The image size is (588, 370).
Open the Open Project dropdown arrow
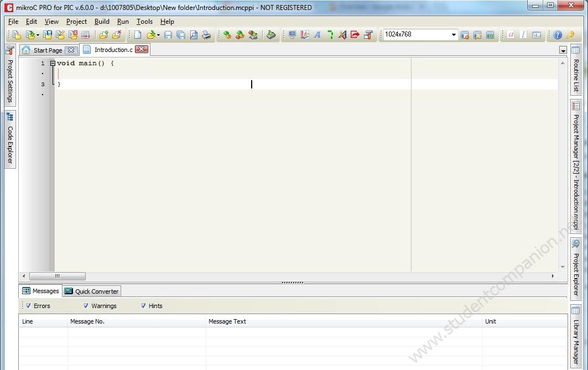point(37,34)
